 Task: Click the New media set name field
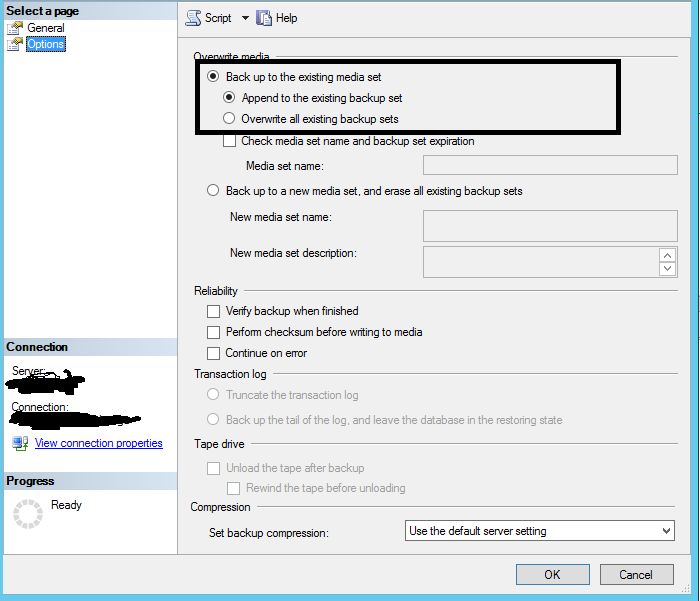[550, 226]
